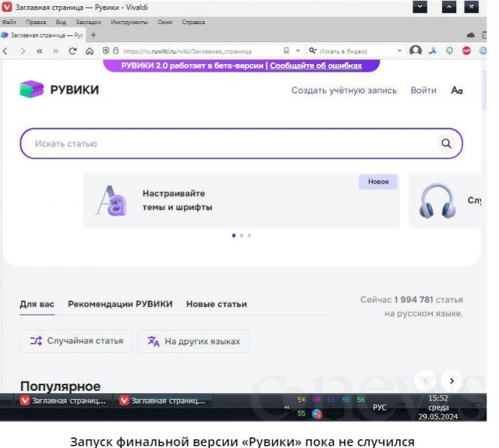The width and height of the screenshot is (499, 448).
Task: Click the bookmark icon in address bar
Action: click(286, 51)
